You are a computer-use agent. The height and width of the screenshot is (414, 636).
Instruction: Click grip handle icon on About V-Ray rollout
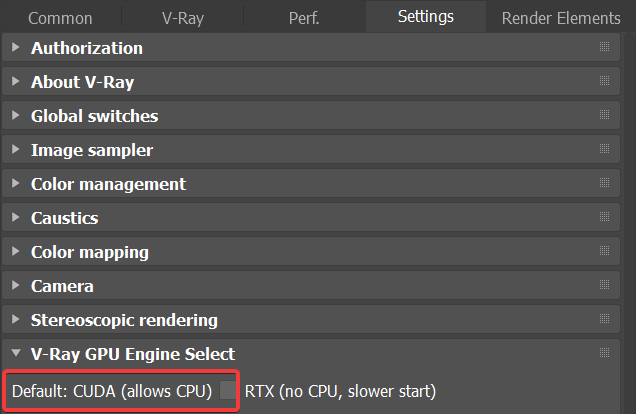[604, 81]
